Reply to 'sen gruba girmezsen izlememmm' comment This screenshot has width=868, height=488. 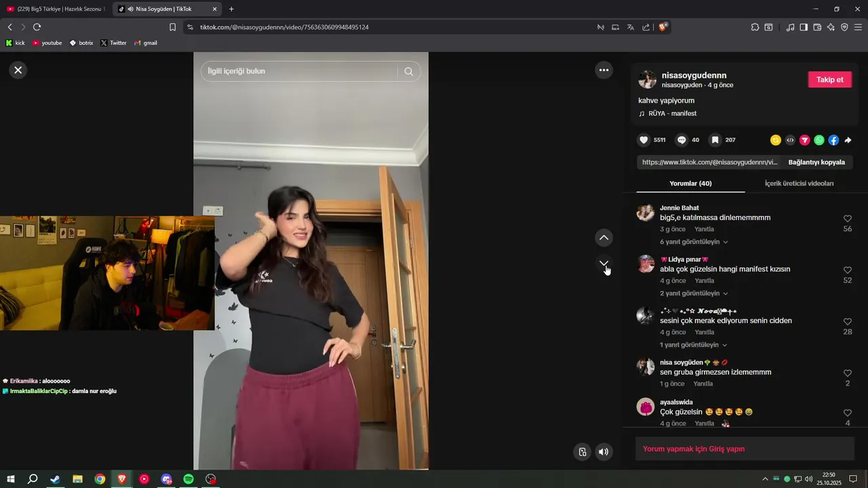(x=703, y=384)
